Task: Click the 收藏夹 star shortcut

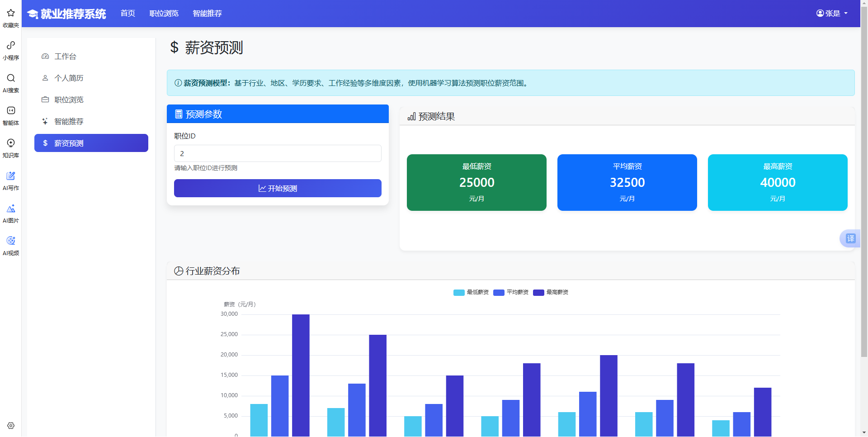Action: pos(10,13)
